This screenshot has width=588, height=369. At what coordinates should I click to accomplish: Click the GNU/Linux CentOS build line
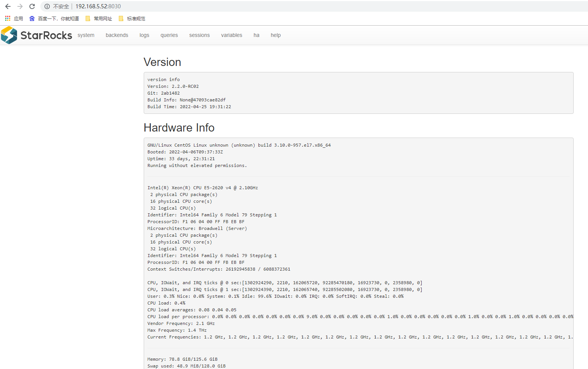click(x=239, y=145)
